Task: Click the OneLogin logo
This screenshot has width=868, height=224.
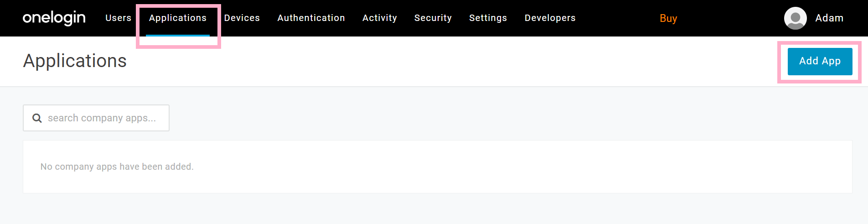Action: click(54, 18)
